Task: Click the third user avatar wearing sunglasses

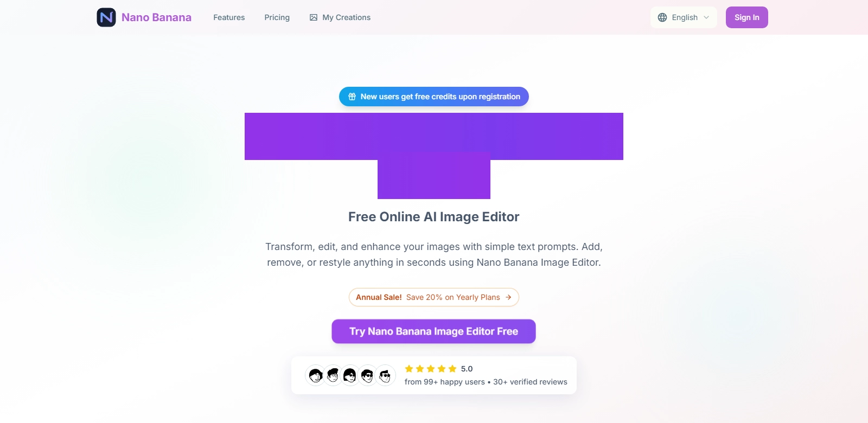Action: pos(350,375)
